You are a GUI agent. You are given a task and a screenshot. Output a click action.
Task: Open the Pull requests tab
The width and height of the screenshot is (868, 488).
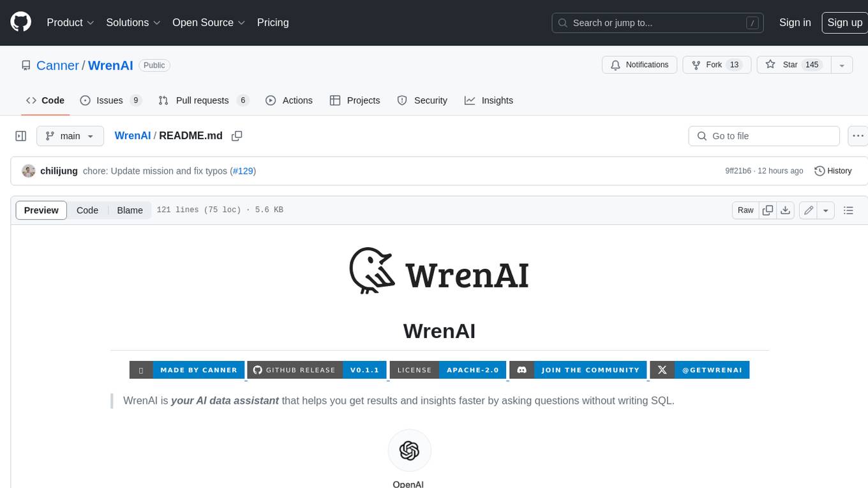(x=203, y=100)
